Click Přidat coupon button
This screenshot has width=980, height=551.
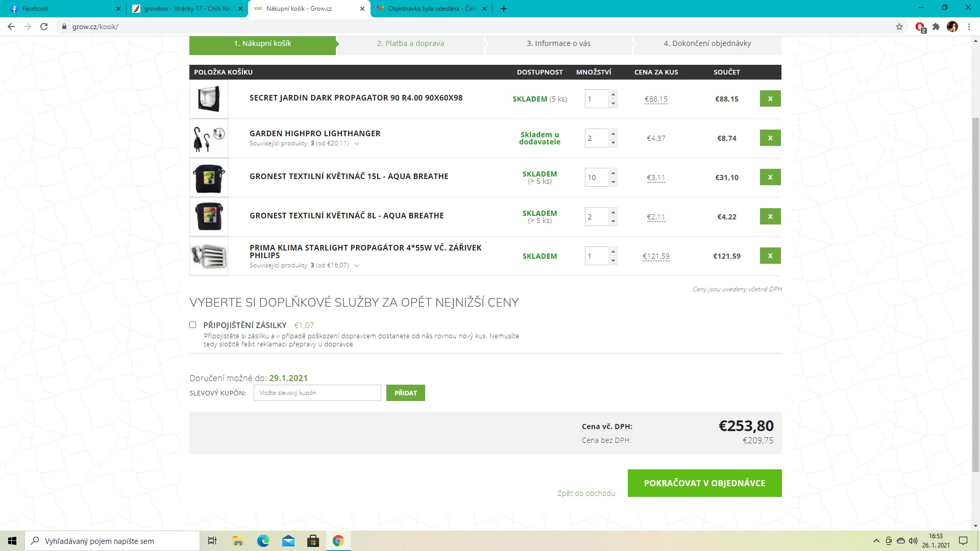(405, 393)
